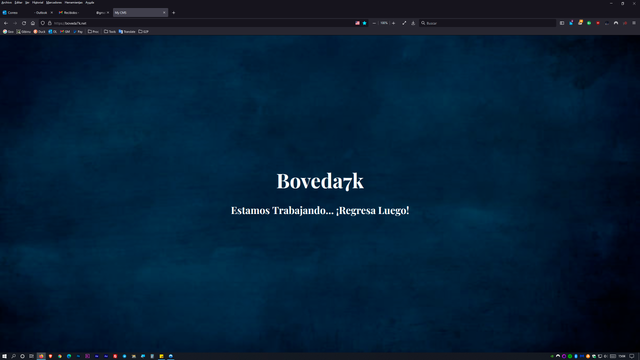Reload the current page
640x360 pixels.
[24, 23]
